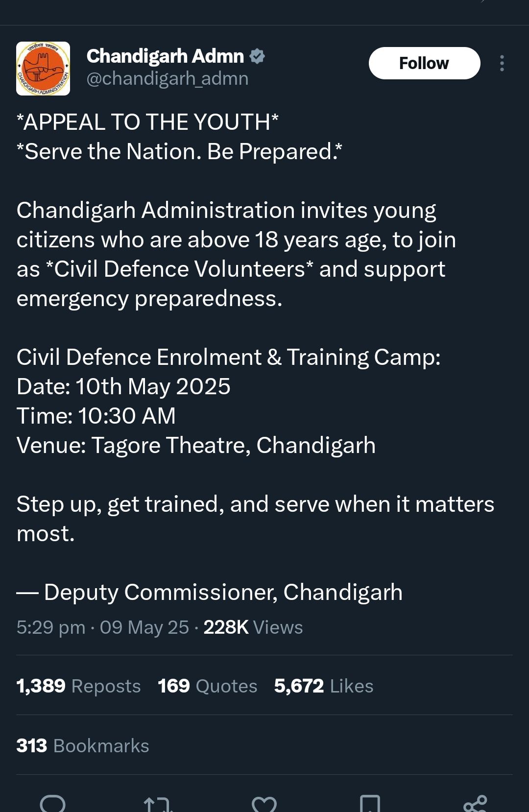Open the @chandigarh_admn handle link
This screenshot has width=529, height=812.
click(x=168, y=79)
